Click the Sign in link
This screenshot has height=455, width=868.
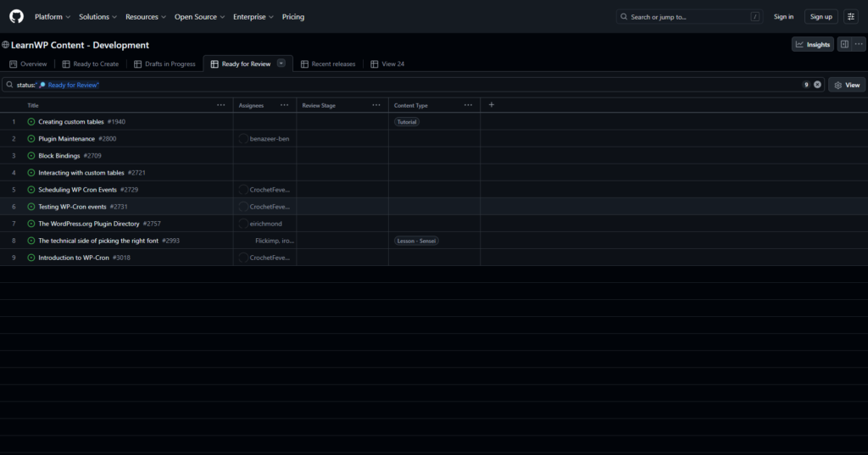coord(783,17)
